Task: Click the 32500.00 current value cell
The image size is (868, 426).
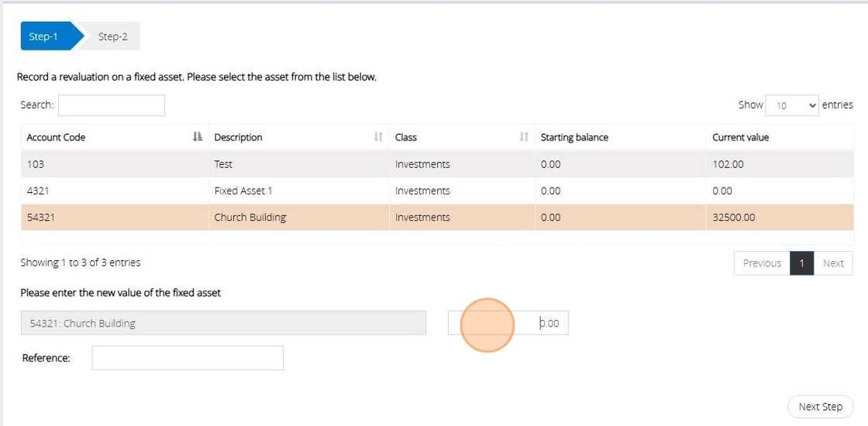Action: point(733,218)
